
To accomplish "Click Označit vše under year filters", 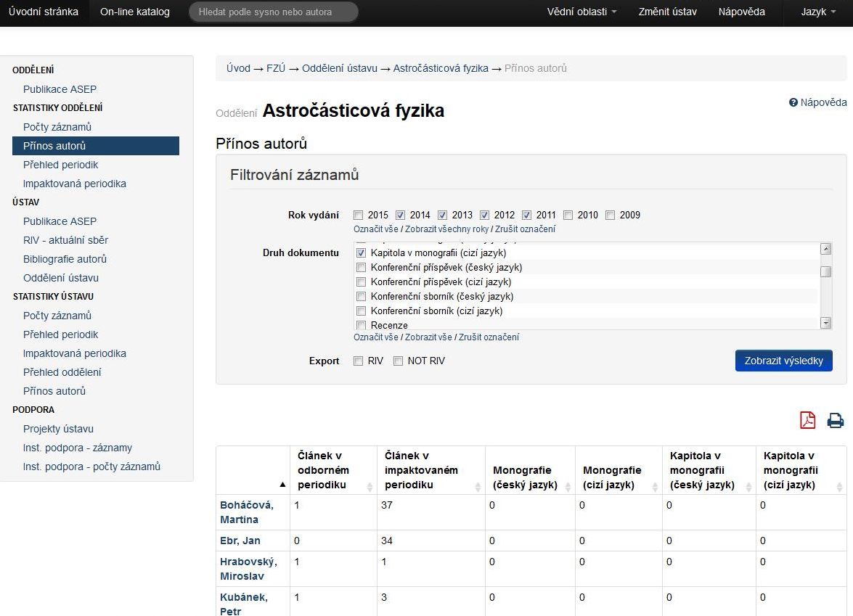I will tap(376, 229).
